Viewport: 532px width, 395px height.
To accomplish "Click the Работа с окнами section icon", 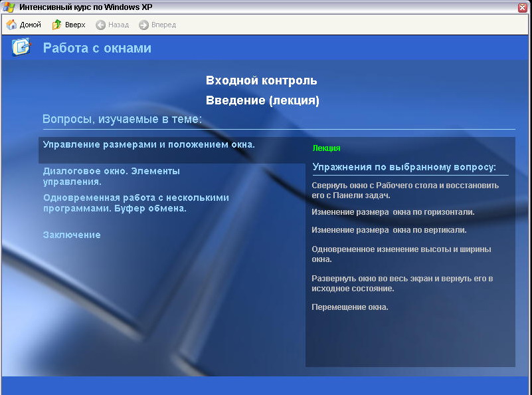I will 21,47.
